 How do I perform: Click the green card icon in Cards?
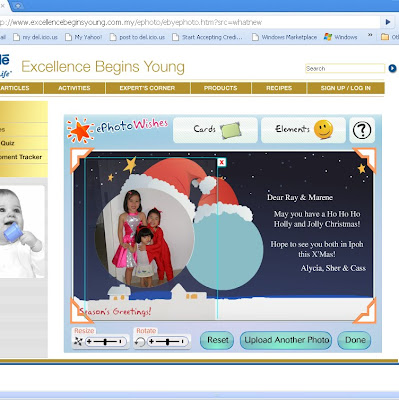pos(230,130)
